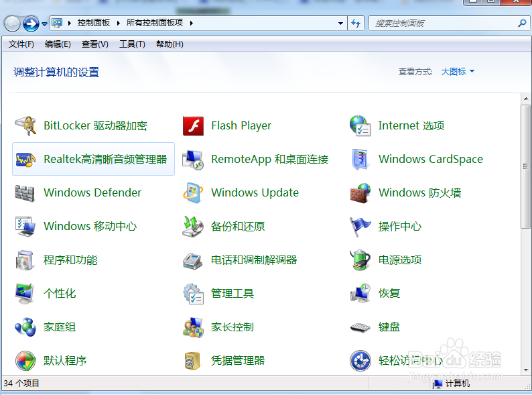Open the 文件(F) menu
532x395 pixels.
click(21, 44)
